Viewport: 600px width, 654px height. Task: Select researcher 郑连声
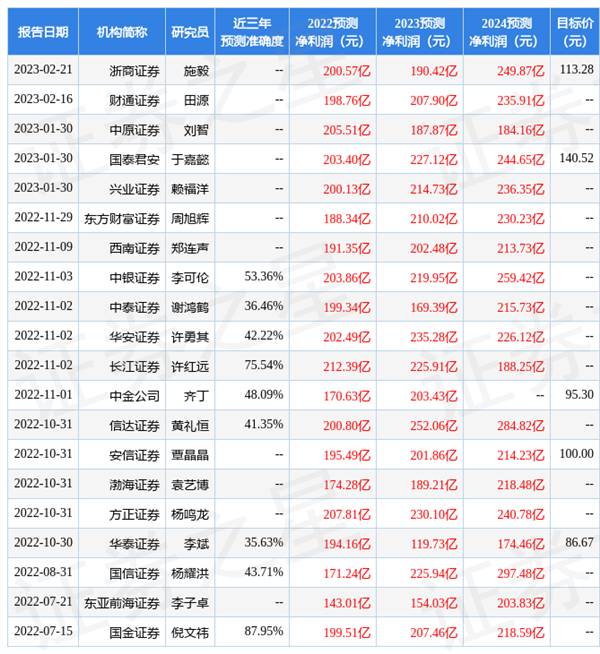pyautogui.click(x=190, y=249)
